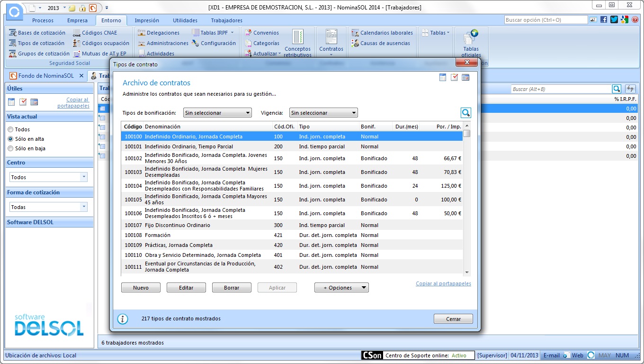This screenshot has width=644, height=364.
Task: Click E-mail in the status bar
Action: coord(551,355)
